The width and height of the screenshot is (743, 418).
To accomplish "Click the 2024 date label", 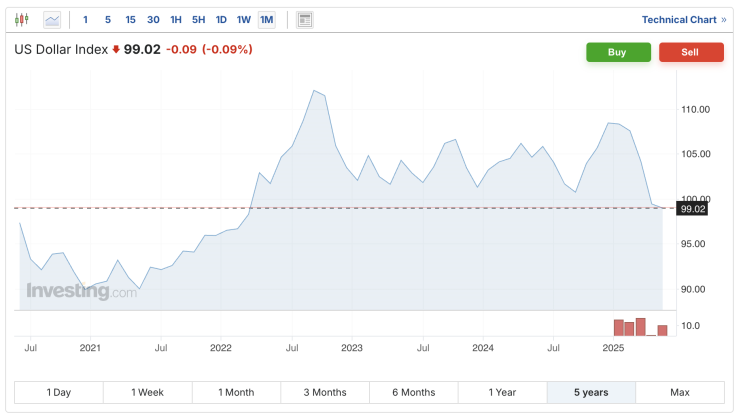I will pos(483,348).
